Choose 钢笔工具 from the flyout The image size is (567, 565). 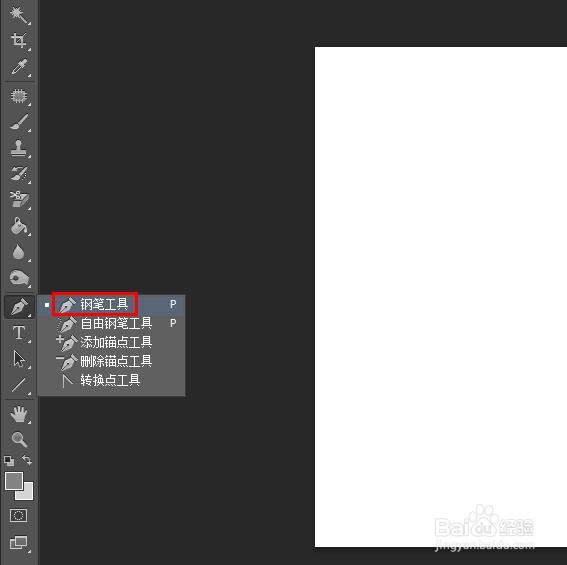coord(111,305)
